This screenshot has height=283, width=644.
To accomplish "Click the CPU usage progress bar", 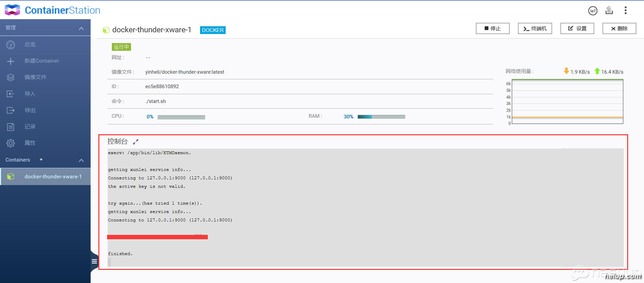I will point(181,117).
